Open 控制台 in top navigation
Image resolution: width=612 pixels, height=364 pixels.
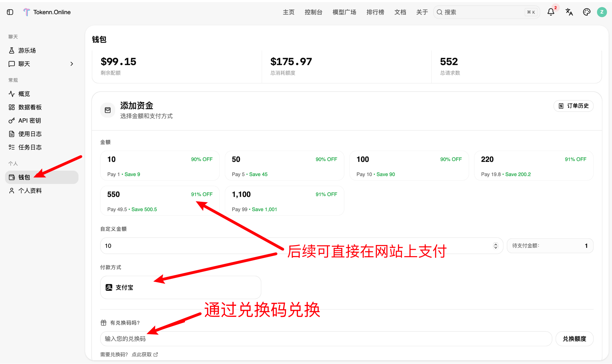pyautogui.click(x=313, y=12)
